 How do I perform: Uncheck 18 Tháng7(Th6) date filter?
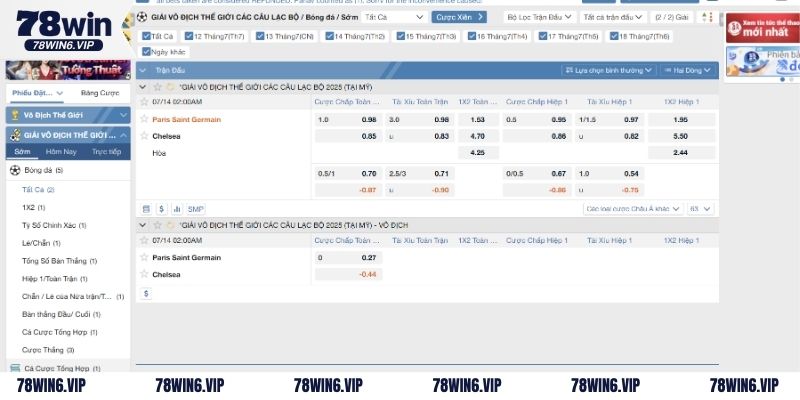click(614, 36)
